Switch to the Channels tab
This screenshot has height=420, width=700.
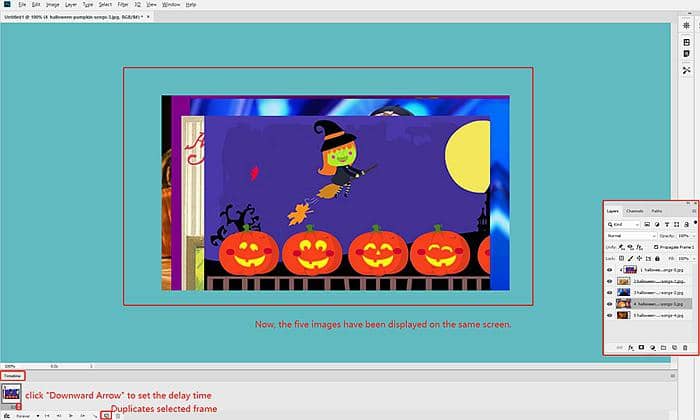pos(634,211)
